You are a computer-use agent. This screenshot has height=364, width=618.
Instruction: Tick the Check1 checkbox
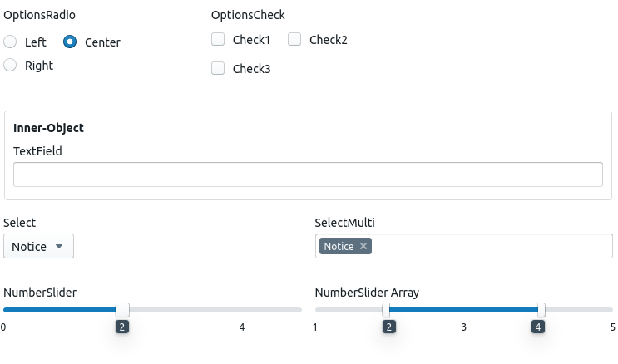[x=218, y=39]
